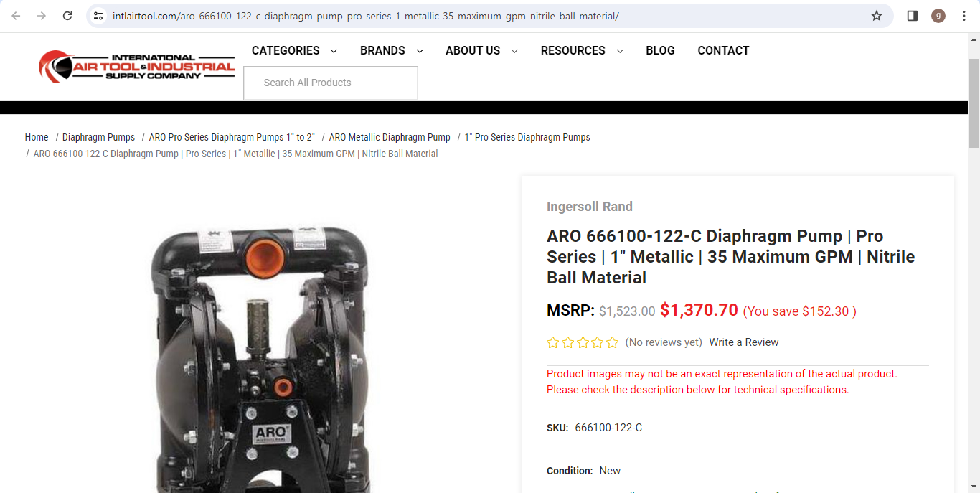Screen dimensions: 980x493
Task: Expand the CATEGORIES dropdown chevron
Action: point(334,51)
